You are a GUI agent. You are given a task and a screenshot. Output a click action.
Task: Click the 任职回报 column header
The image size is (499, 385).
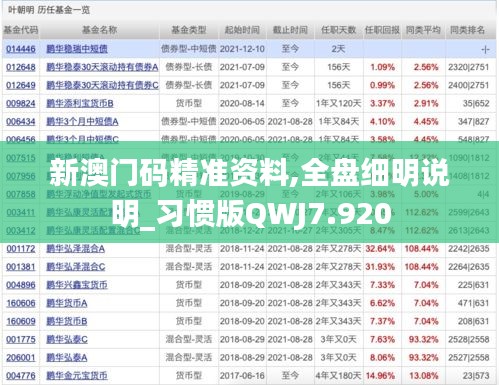382,30
